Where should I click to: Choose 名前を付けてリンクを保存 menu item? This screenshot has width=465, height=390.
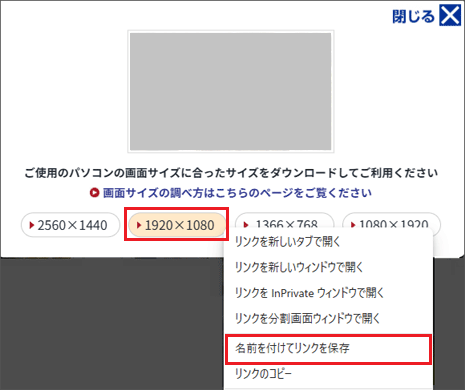coord(328,349)
